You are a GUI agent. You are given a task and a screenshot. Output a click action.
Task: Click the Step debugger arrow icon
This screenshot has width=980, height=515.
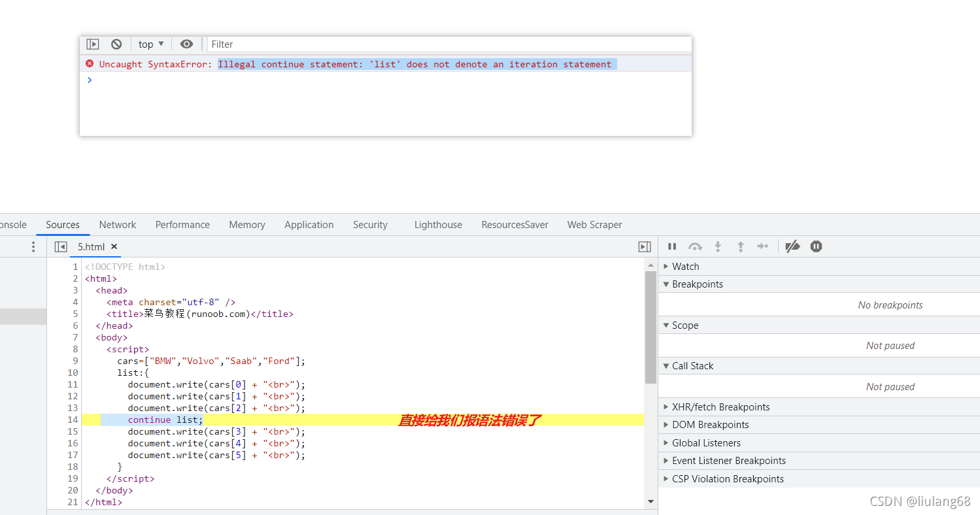point(762,246)
